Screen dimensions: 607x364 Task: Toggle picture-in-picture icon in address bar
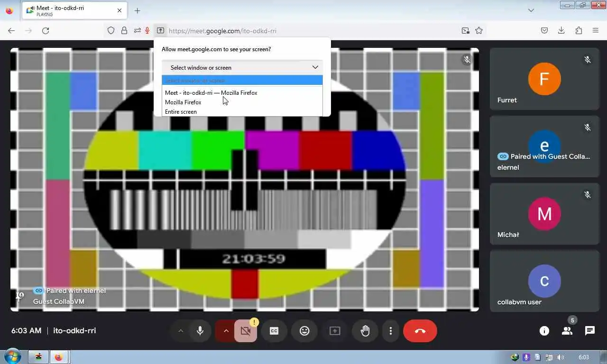point(465,30)
